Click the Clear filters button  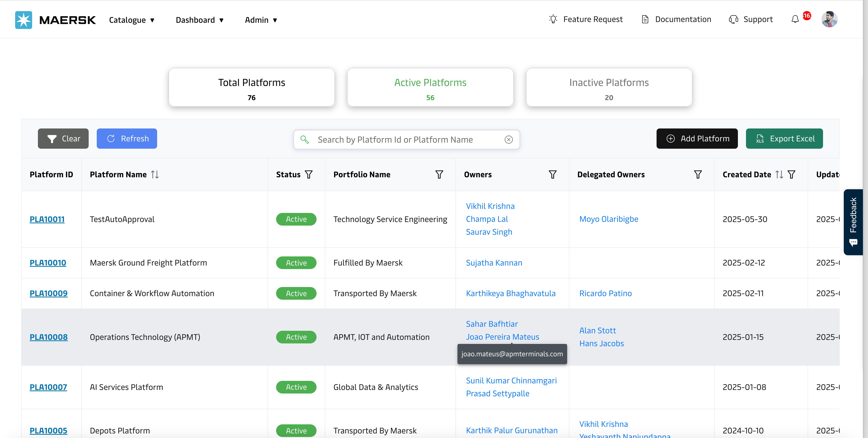click(63, 138)
